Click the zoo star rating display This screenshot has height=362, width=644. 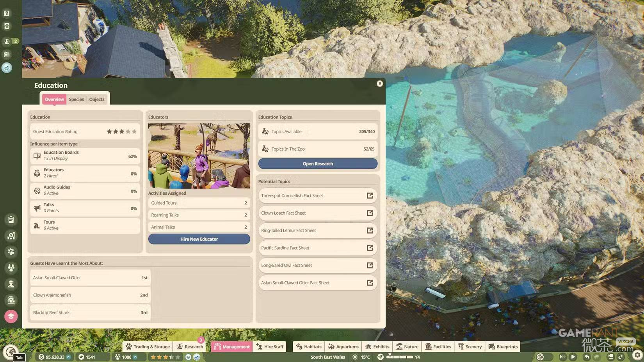(165, 357)
